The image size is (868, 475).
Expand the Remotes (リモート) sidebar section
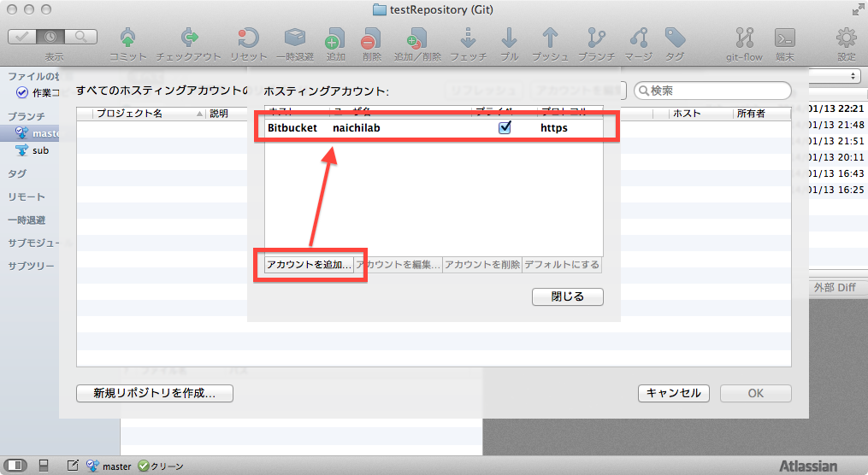click(x=27, y=196)
